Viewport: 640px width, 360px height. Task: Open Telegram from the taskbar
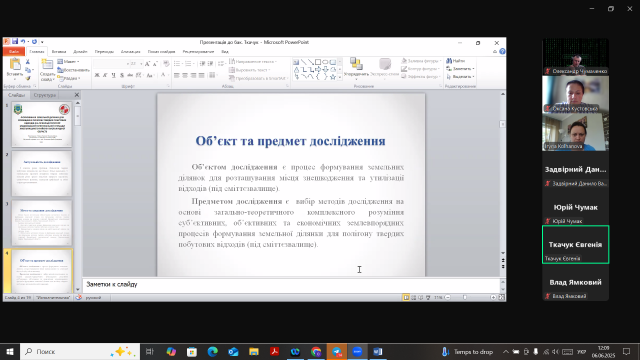coord(337,351)
